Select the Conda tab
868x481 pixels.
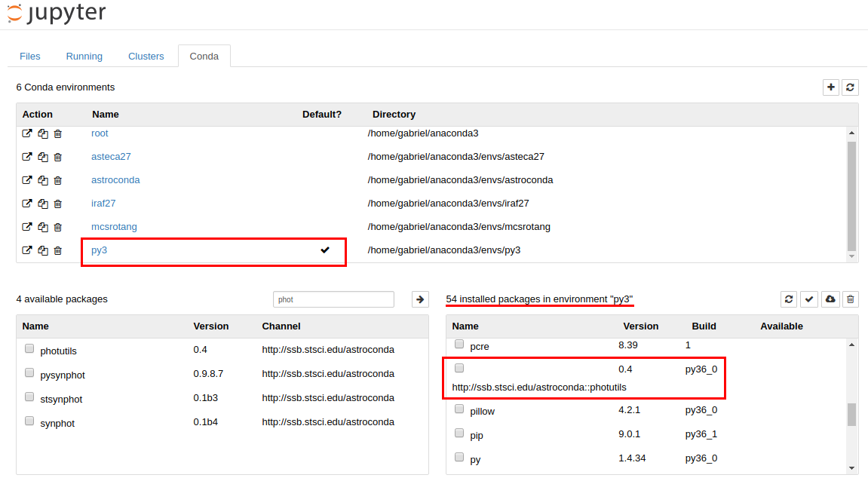[204, 56]
